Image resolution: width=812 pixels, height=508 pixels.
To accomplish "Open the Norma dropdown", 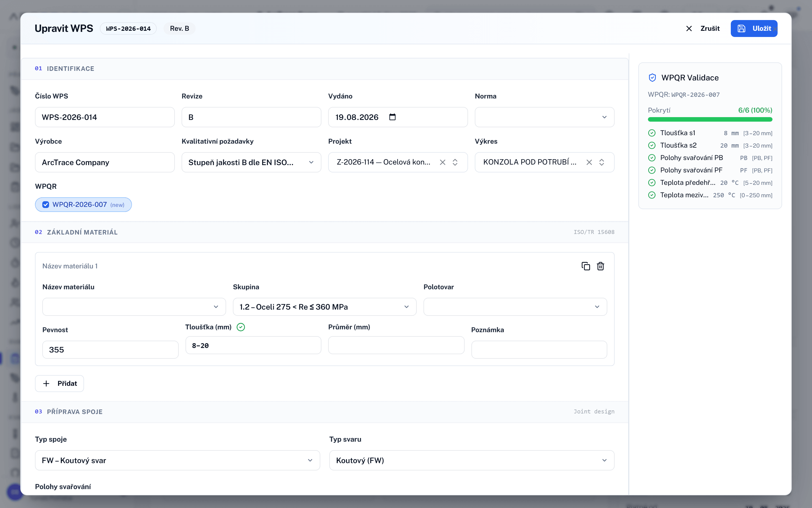I will pos(544,117).
